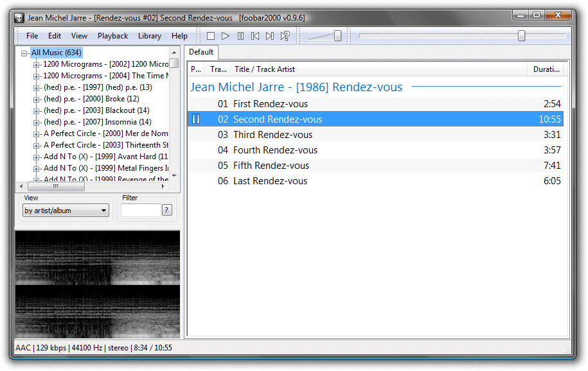Open the by artist/album view dropdown
Viewport: 588px width, 371px height.
point(105,210)
